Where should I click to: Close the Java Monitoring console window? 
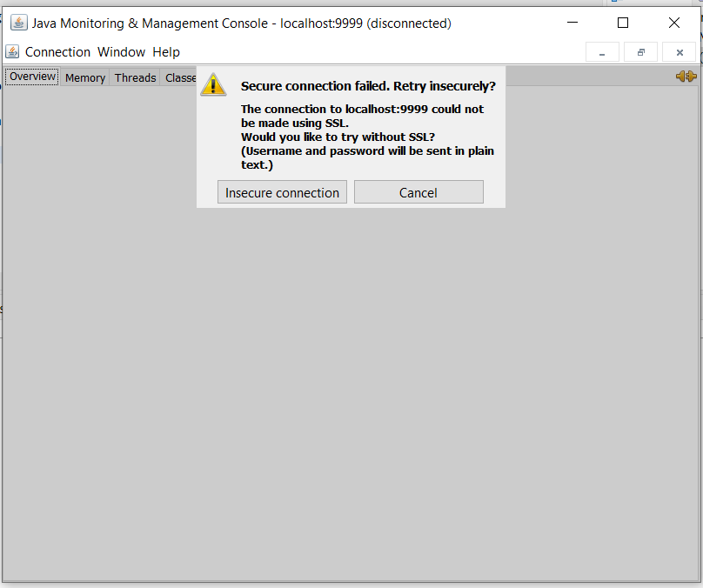pos(674,23)
